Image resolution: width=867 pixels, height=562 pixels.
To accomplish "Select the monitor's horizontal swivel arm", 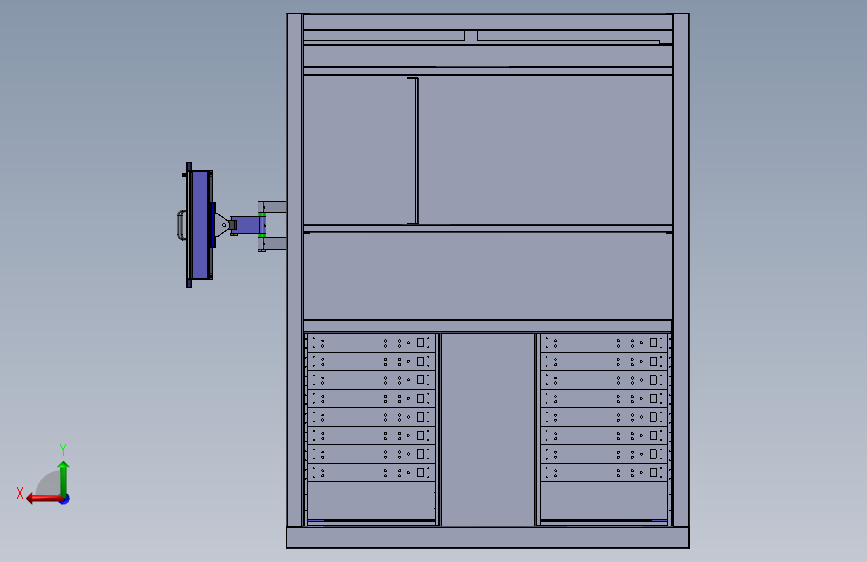I will click(x=246, y=225).
